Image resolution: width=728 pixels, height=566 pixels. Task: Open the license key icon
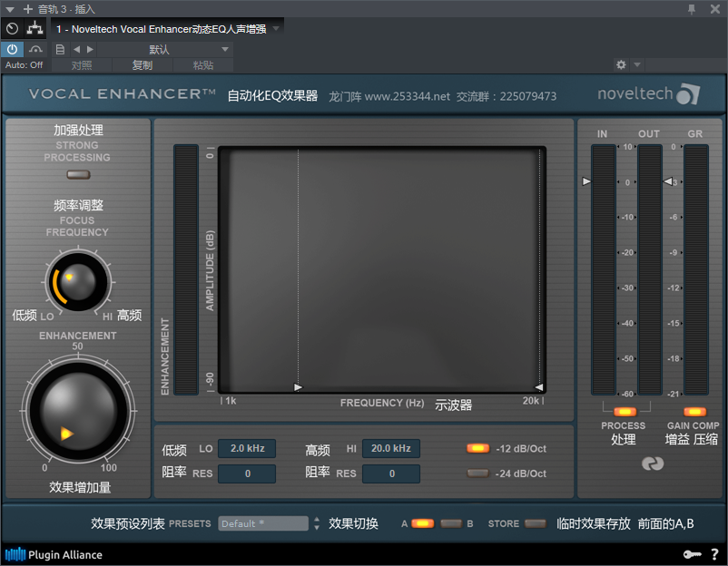pyautogui.click(x=692, y=554)
